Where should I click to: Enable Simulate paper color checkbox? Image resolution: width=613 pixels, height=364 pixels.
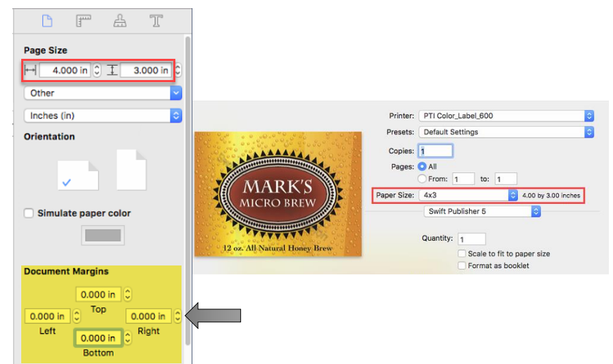coord(29,213)
